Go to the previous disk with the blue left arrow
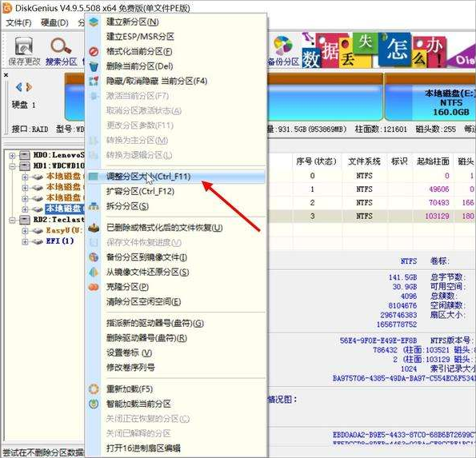Viewport: 476px width, 458px height. tap(19, 87)
